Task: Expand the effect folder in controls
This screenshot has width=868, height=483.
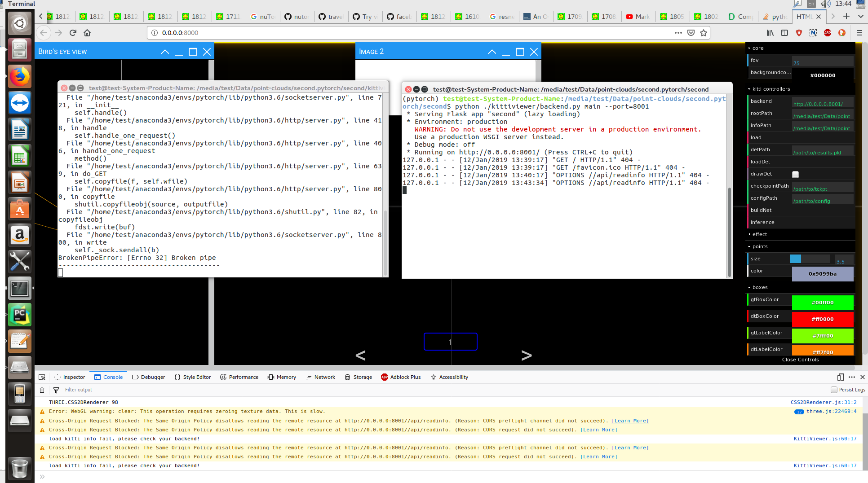Action: coord(758,234)
